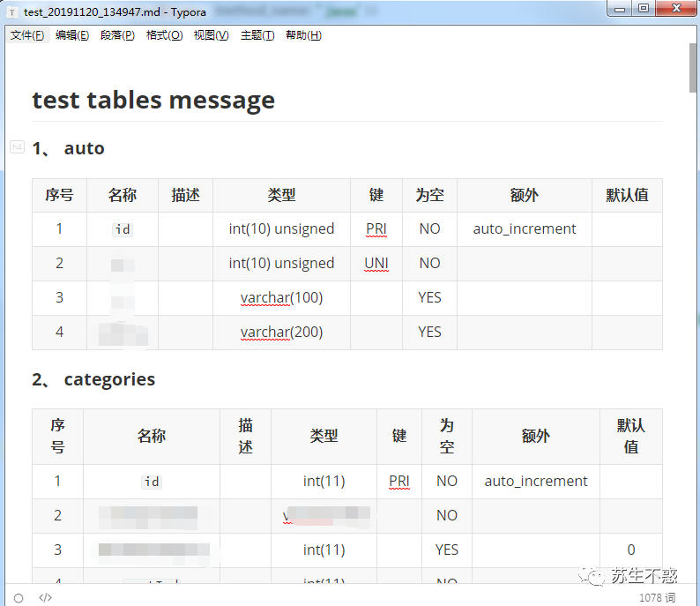Screen dimensions: 700x606
Task: Click the Typora app icon in title bar
Action: (12, 12)
